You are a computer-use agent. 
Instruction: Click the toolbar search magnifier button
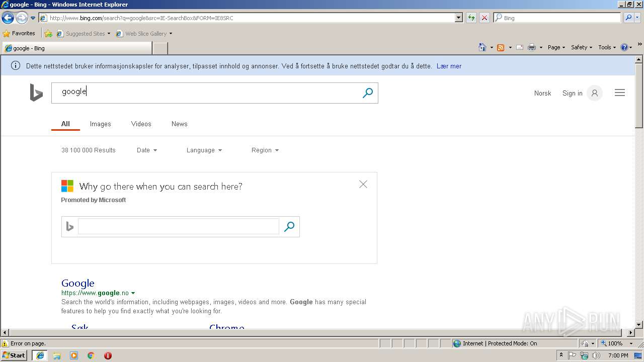coord(628,18)
